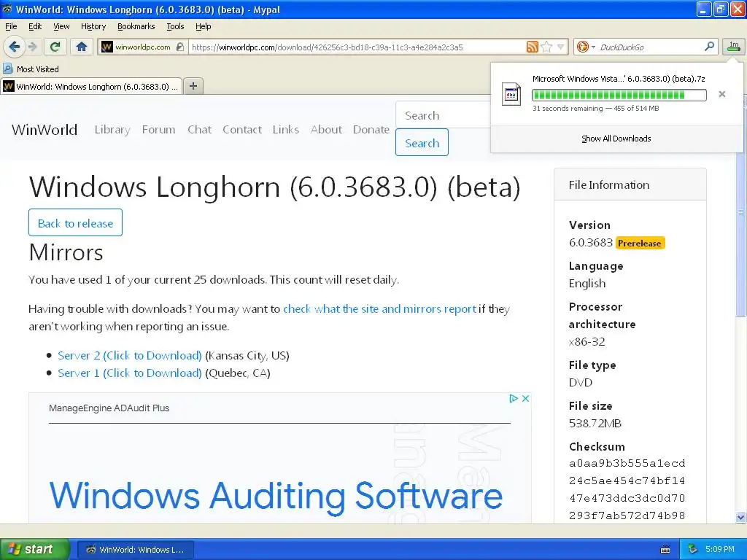This screenshot has width=747, height=560.
Task: Click the WinWorld taskbar window button
Action: click(135, 550)
